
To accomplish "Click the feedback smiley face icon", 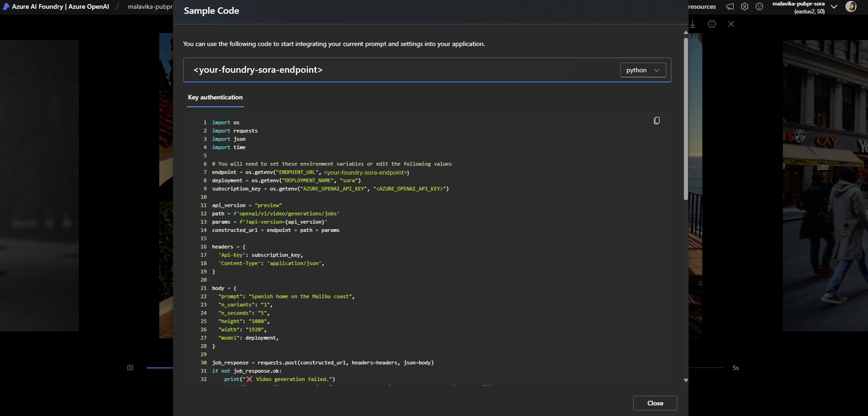I will point(759,7).
